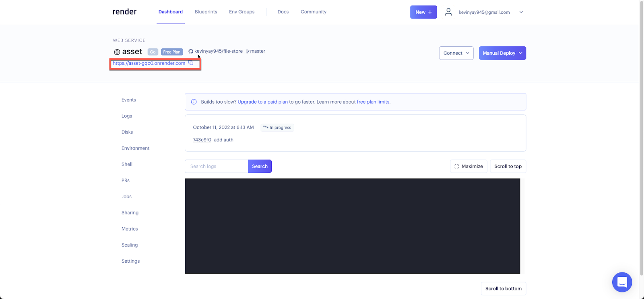Click the master branch link
Viewport: 644px width, 299px height.
(x=258, y=51)
